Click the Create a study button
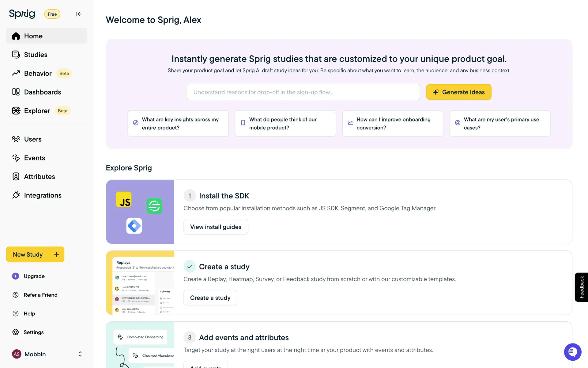Viewport: 588px width, 368px height. click(210, 298)
